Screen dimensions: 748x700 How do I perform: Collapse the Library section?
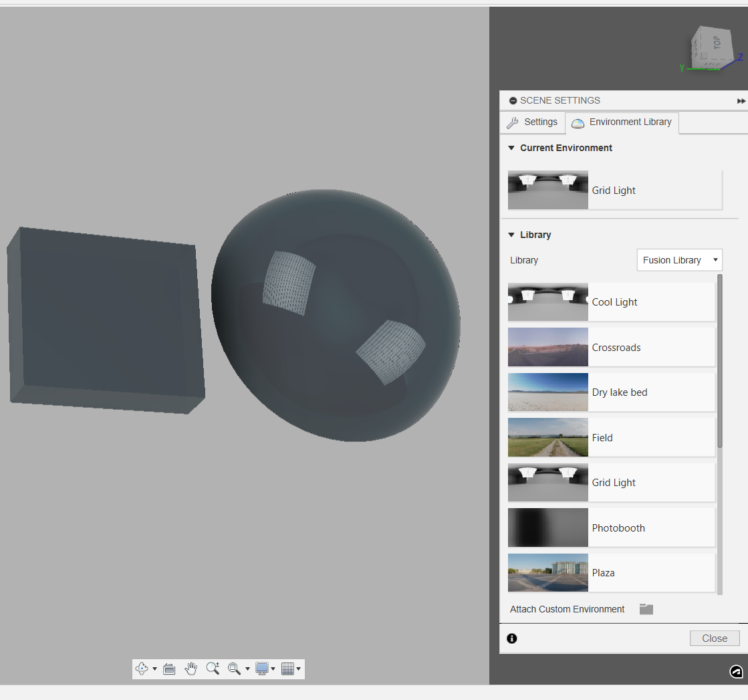click(511, 235)
